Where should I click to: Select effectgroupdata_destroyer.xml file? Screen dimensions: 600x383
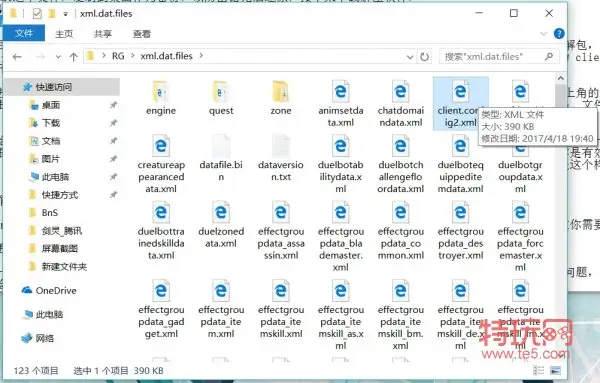460,230
